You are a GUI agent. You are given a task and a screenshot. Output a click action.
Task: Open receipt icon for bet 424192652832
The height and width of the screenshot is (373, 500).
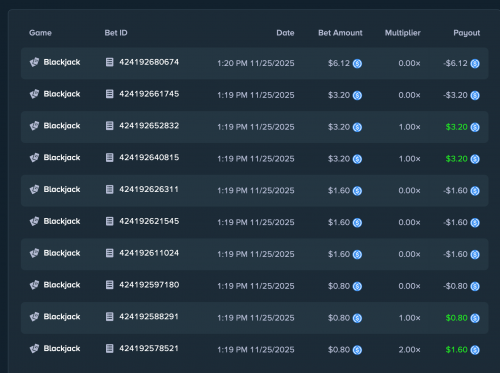110,126
